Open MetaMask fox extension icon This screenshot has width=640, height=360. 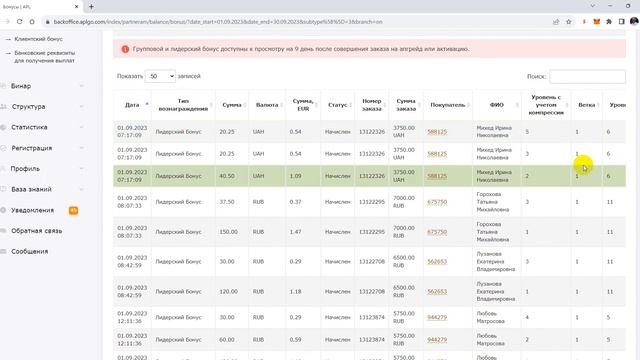(596, 22)
